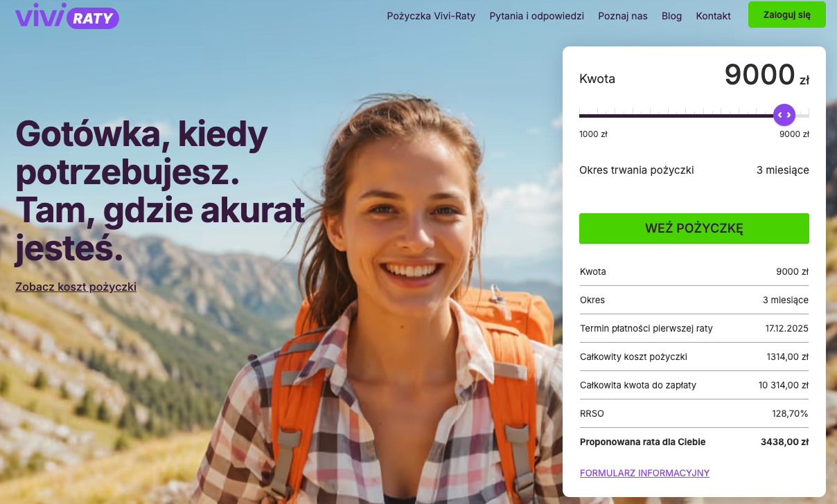The image size is (837, 504).
Task: Click the Okres trwania pożyczki label
Action: click(x=636, y=170)
